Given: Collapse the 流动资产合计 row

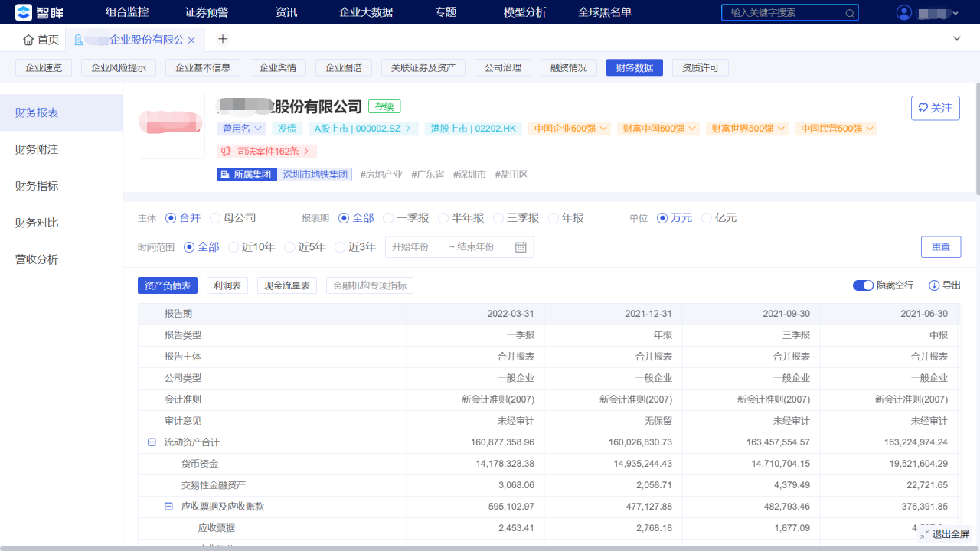Looking at the screenshot, I should tap(152, 442).
